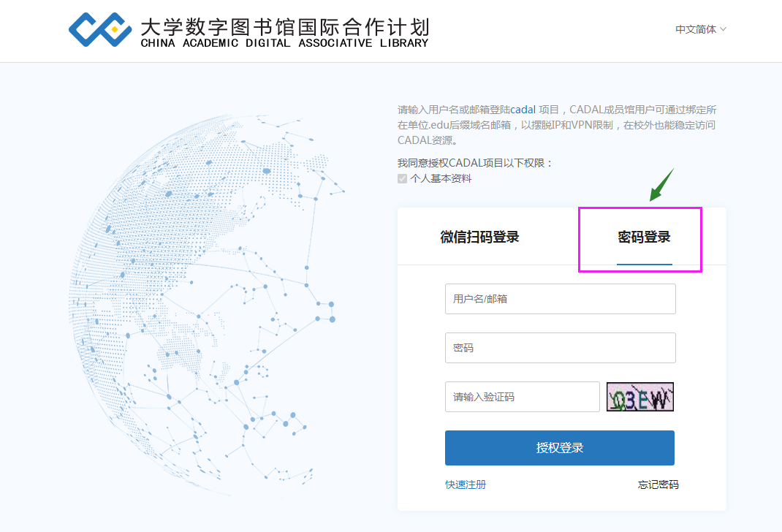Follow the blue cadal link in description
This screenshot has height=532, width=782.
(x=523, y=109)
